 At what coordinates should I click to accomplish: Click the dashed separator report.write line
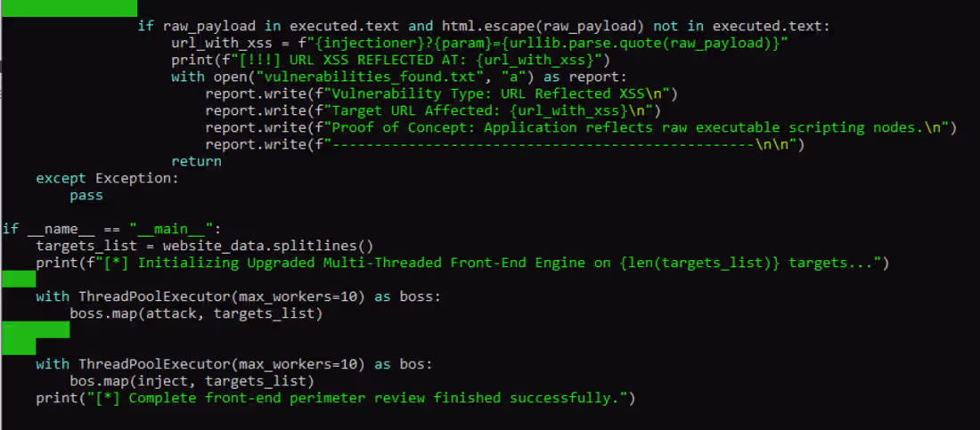pos(504,144)
